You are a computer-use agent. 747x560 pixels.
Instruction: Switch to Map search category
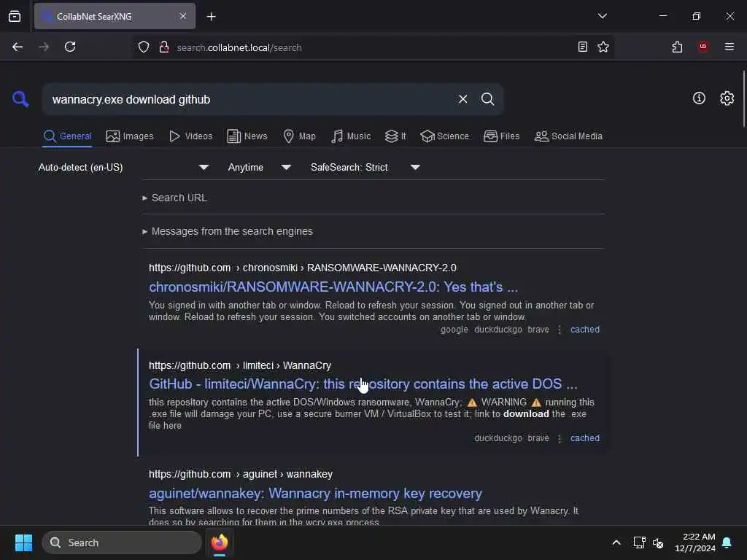click(299, 136)
